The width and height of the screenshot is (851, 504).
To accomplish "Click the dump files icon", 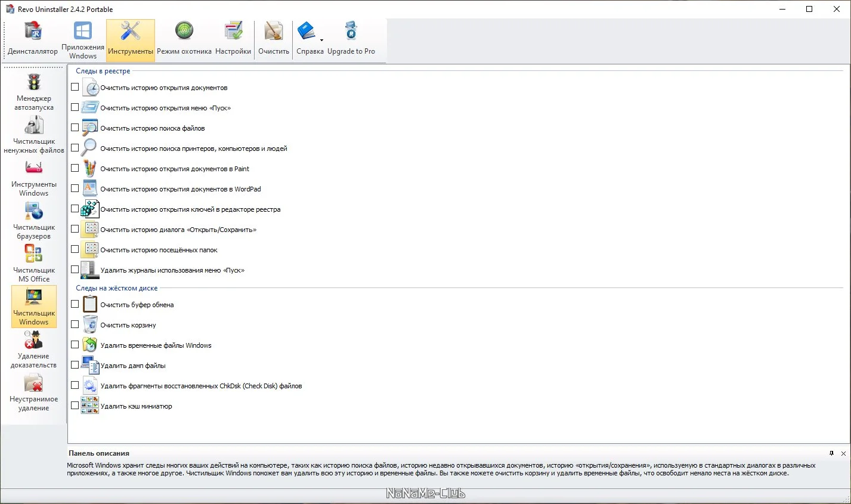I will pos(90,365).
